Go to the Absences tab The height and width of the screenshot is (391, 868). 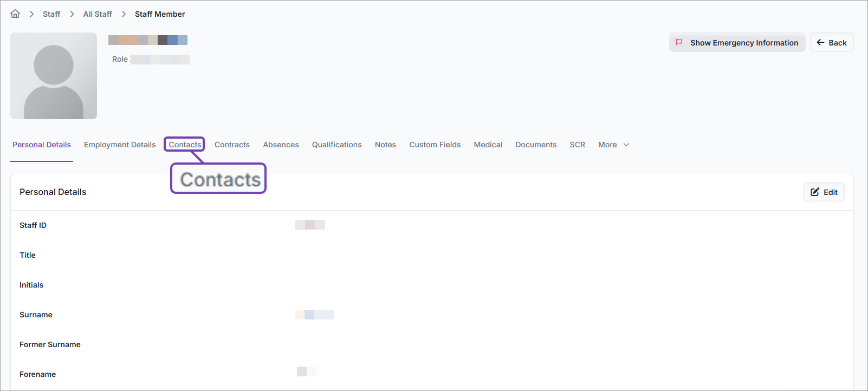click(281, 145)
